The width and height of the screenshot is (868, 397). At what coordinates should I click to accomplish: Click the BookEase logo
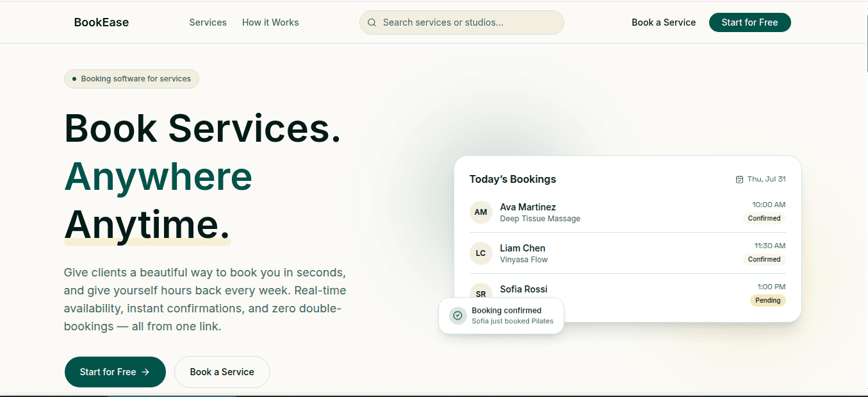point(101,22)
